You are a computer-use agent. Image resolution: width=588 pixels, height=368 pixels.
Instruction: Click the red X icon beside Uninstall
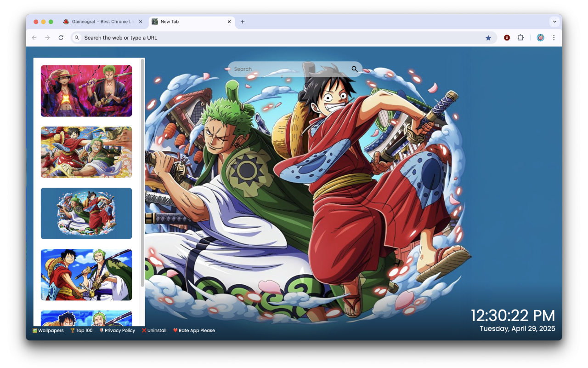point(144,330)
